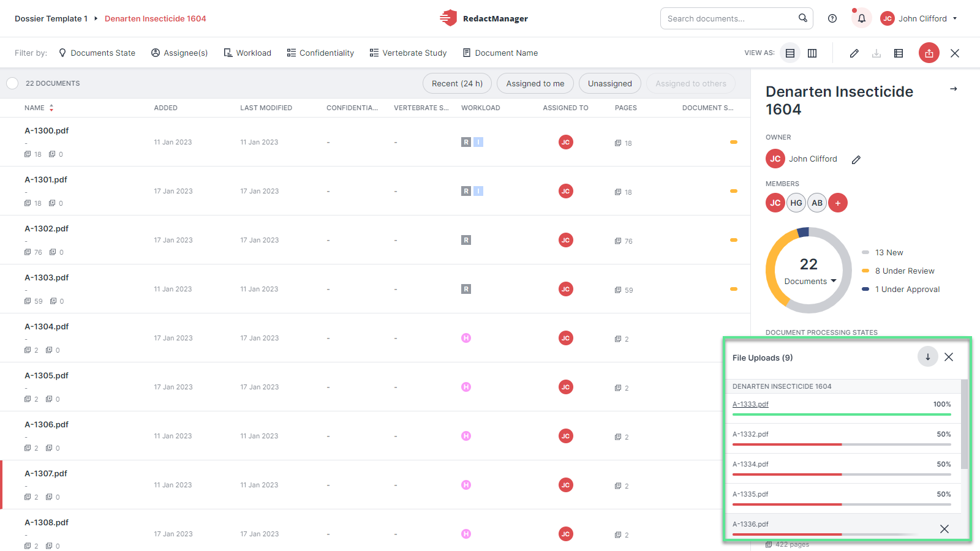Image resolution: width=980 pixels, height=551 pixels.
Task: Go to Dossier Template 1 breadcrumb
Action: coord(51,18)
